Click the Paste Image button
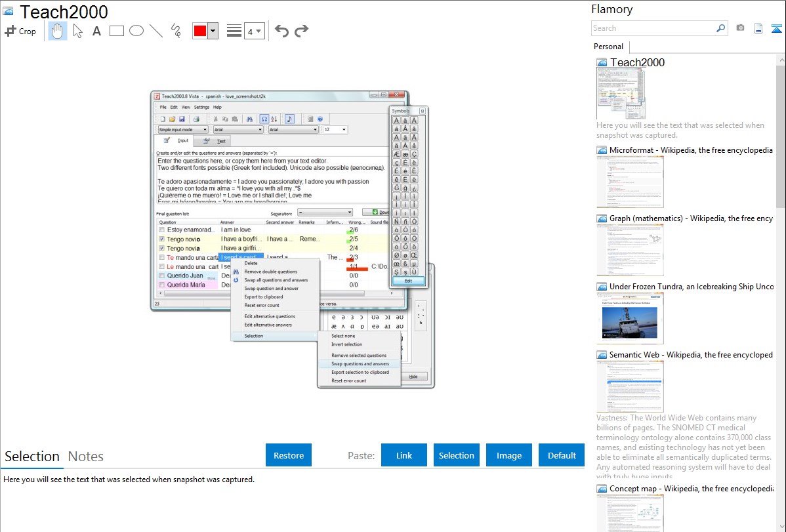This screenshot has height=532, width=786. [508, 455]
